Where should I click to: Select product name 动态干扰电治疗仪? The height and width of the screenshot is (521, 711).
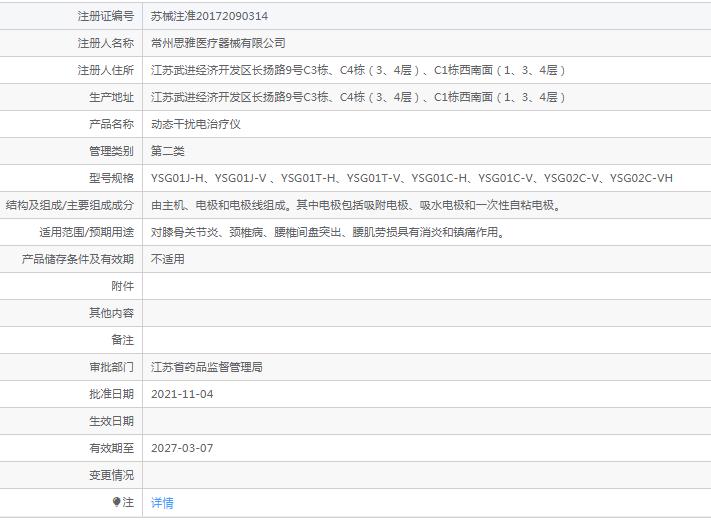(195, 124)
